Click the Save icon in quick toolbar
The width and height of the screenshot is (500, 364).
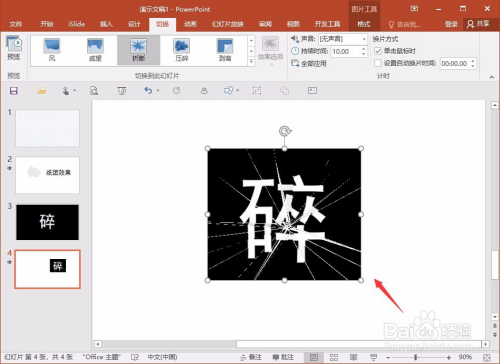pyautogui.click(x=14, y=91)
